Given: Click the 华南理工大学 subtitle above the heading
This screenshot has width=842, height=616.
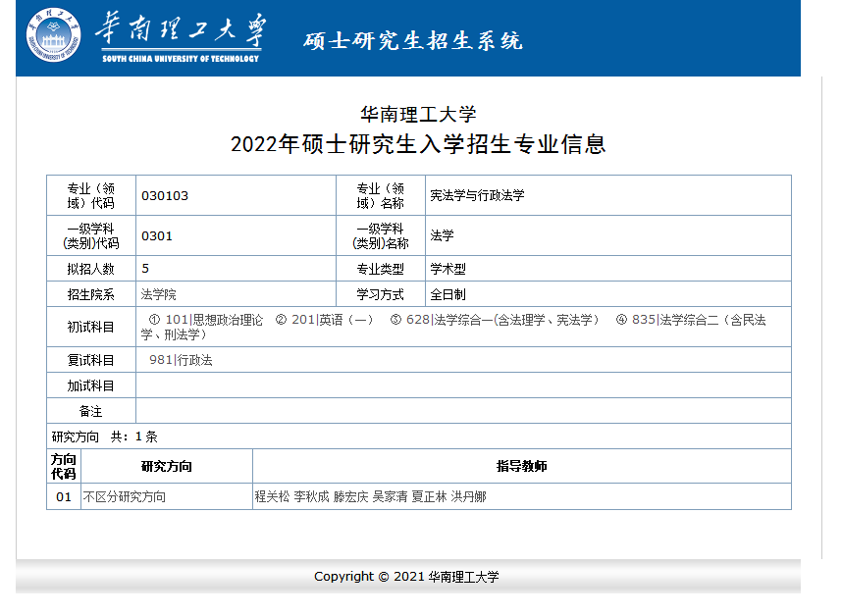Looking at the screenshot, I should (x=418, y=115).
